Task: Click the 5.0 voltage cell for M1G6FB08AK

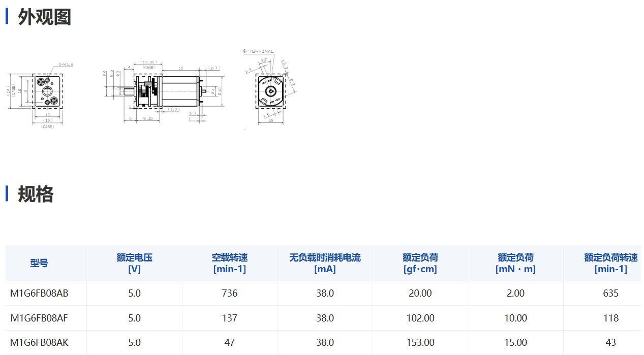Action: pos(134,342)
